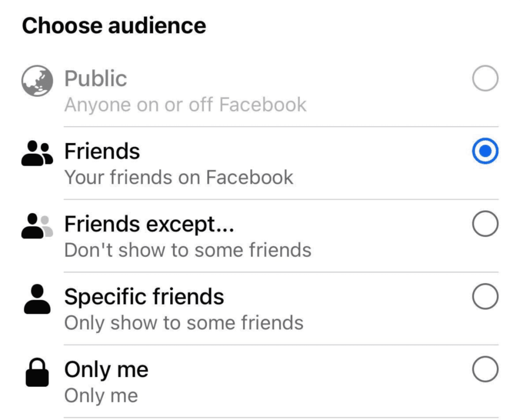Open the Specific friends option

click(144, 297)
